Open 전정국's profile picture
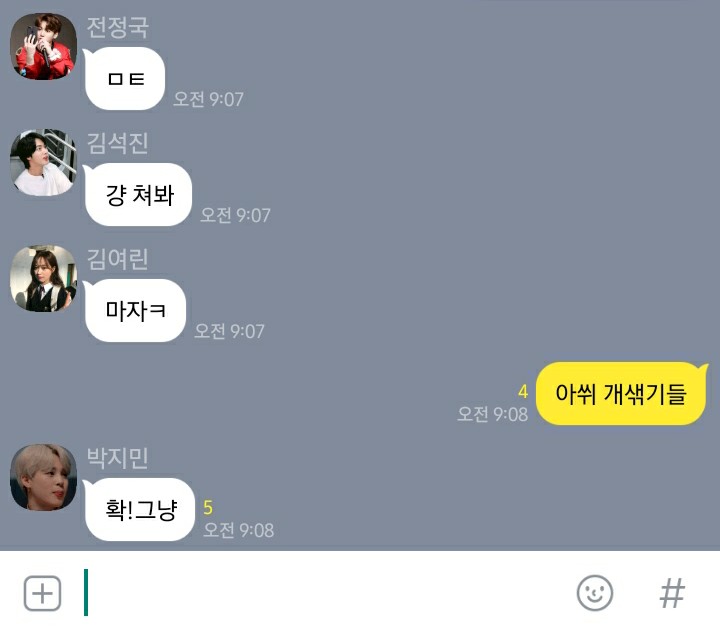The width and height of the screenshot is (720, 635). [44, 46]
